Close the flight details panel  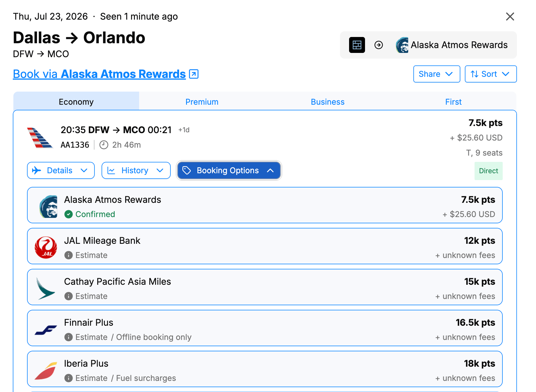(x=510, y=16)
